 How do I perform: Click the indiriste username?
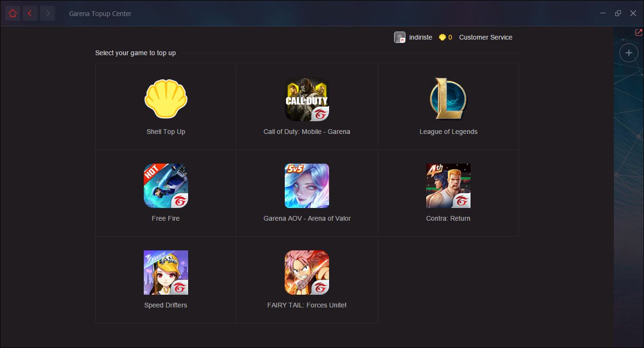click(421, 37)
